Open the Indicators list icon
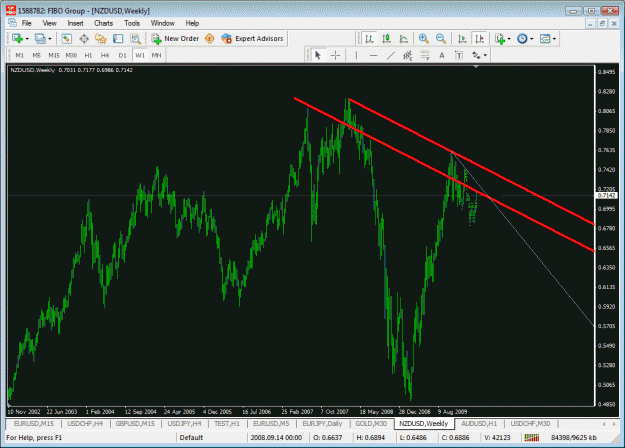The height and width of the screenshot is (448, 625). [500, 39]
